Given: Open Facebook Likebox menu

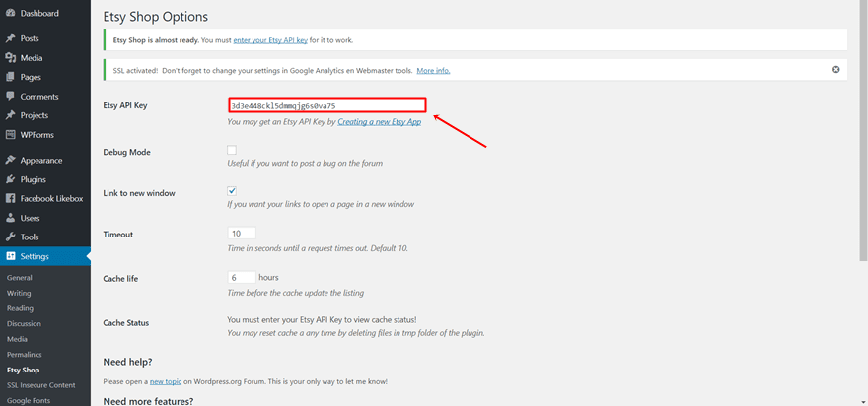Looking at the screenshot, I should tap(51, 199).
